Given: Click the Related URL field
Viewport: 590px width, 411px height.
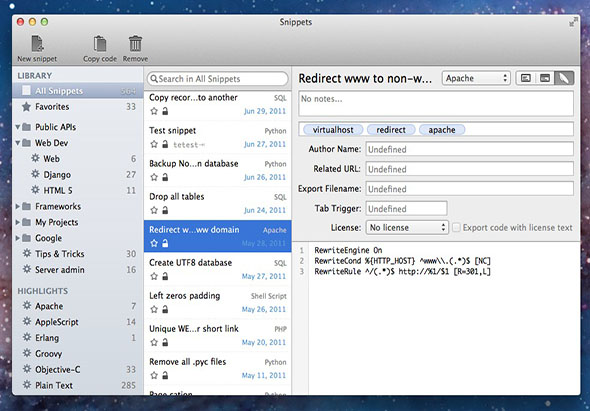Looking at the screenshot, I should [470, 169].
